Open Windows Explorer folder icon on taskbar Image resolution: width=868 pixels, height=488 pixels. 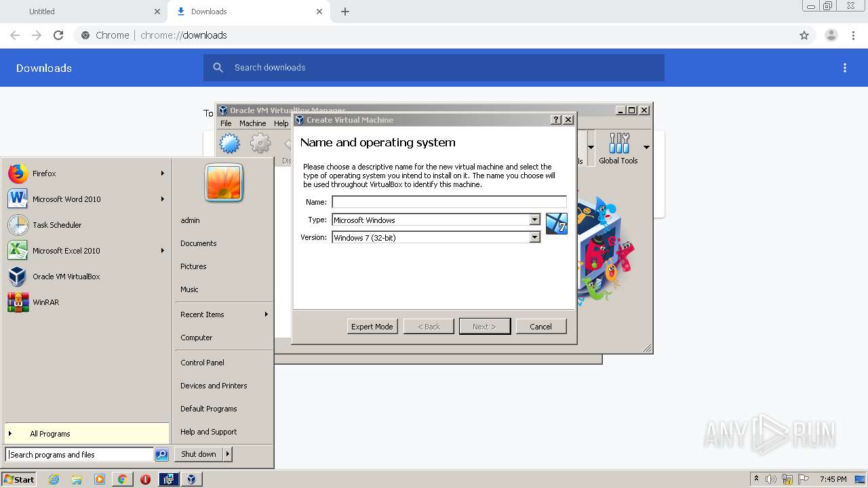point(77,479)
